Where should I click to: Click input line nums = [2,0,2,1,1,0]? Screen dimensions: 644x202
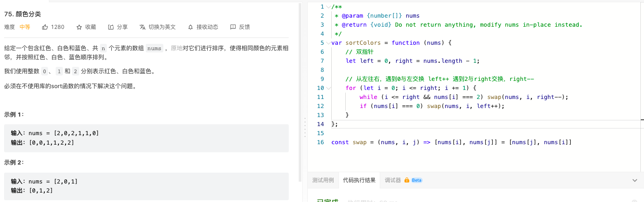(55, 133)
